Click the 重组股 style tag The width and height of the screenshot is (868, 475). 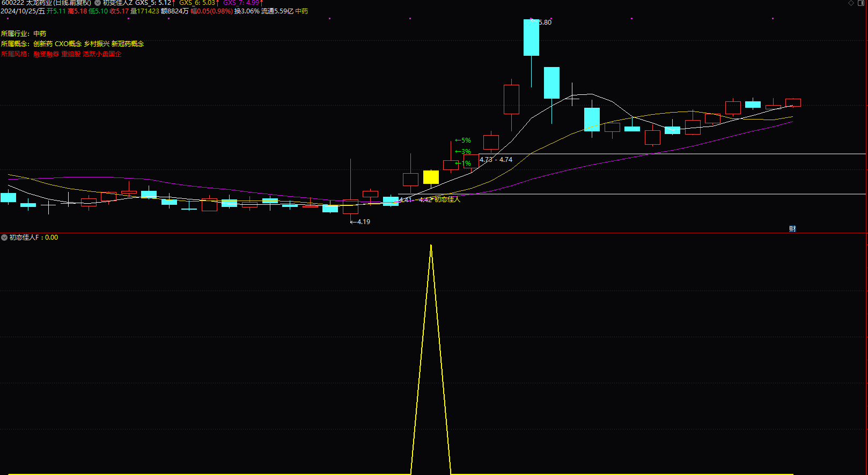pyautogui.click(x=71, y=54)
